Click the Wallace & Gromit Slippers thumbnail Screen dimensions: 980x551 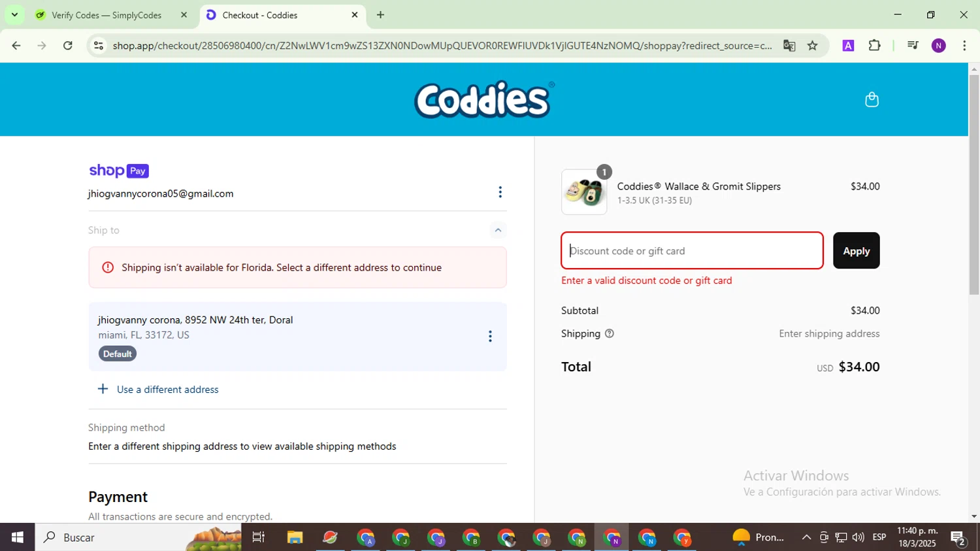[584, 192]
